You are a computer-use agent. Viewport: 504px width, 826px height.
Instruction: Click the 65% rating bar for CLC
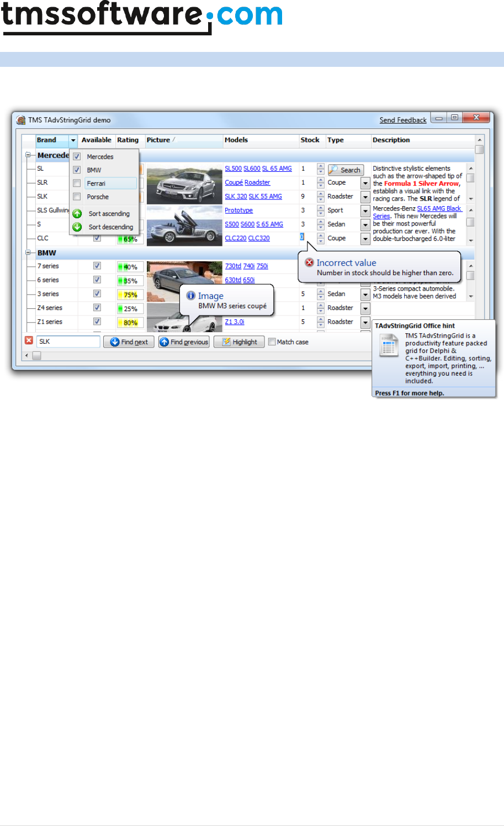(x=130, y=239)
